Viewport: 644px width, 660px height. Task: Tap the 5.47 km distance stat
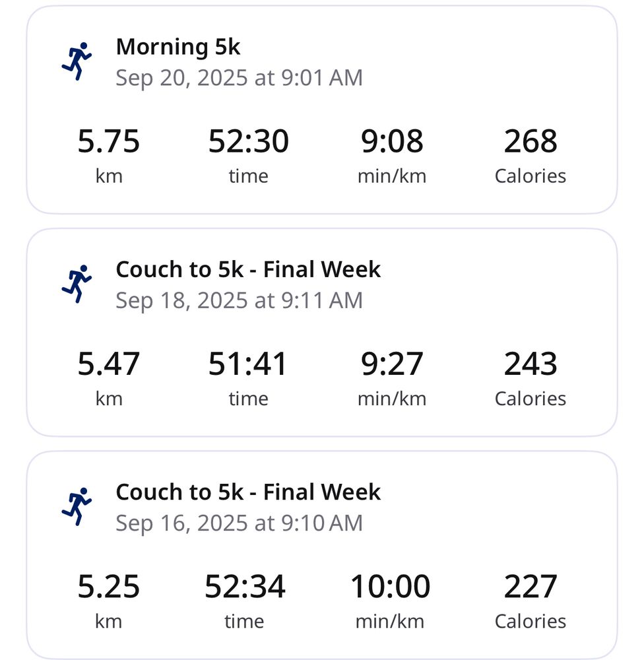click(x=109, y=378)
